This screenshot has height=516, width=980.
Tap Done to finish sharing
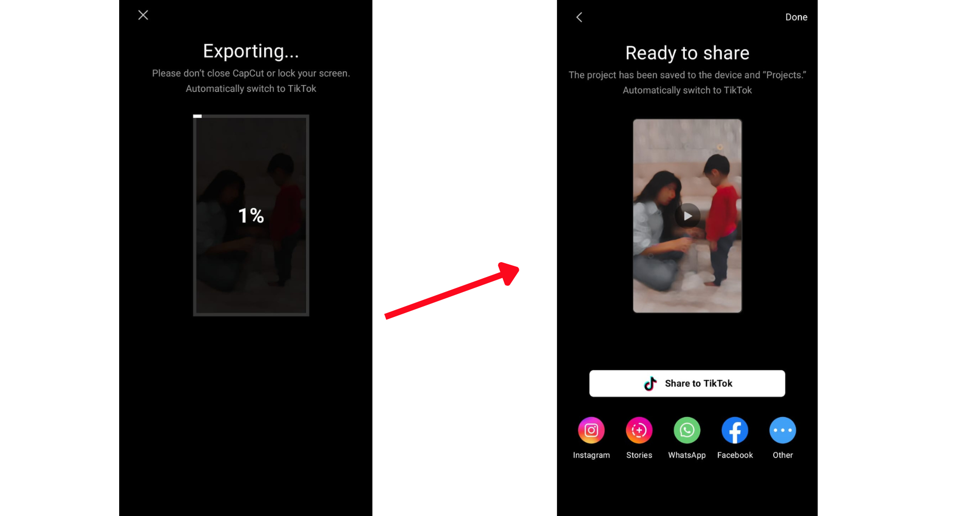[x=796, y=17]
